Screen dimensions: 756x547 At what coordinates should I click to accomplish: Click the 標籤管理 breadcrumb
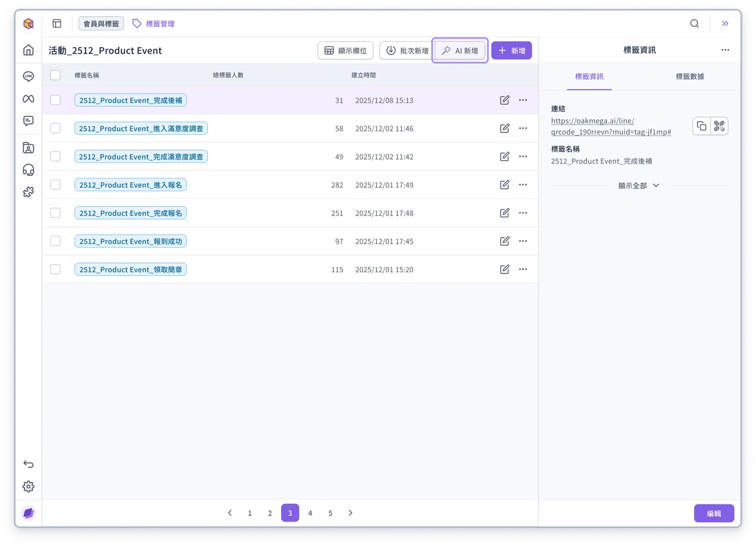(x=154, y=24)
